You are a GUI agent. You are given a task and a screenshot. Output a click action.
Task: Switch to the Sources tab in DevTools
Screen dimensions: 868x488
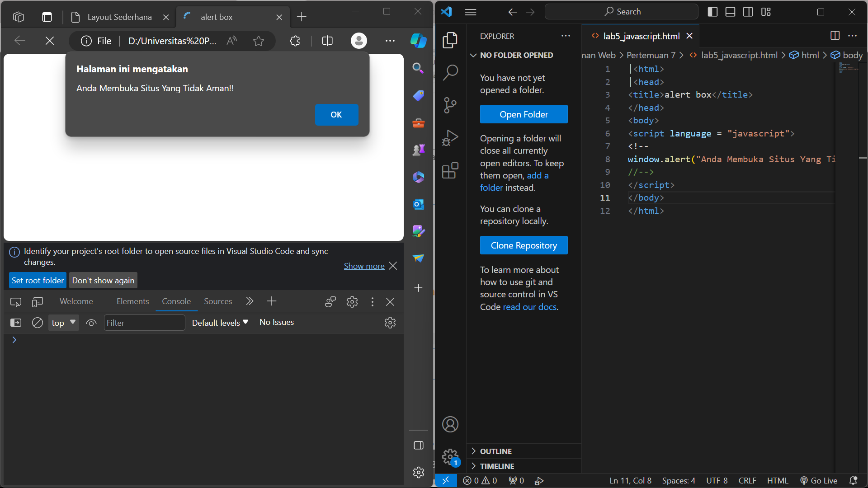pos(218,301)
